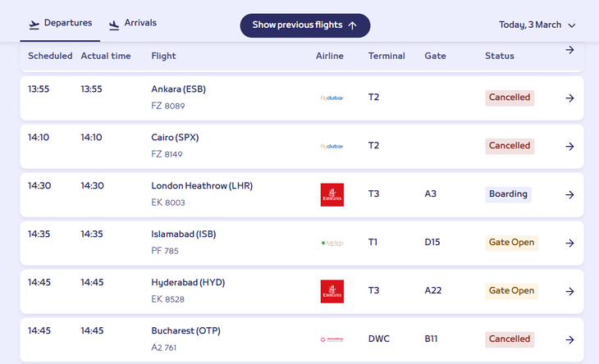This screenshot has height=364, width=599.
Task: Click the Boarding status badge
Action: [x=508, y=194]
